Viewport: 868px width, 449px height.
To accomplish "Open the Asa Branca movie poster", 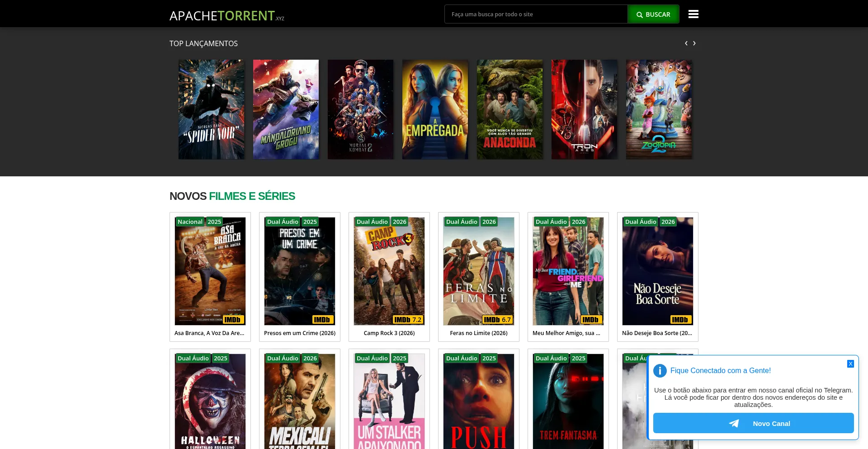I will pyautogui.click(x=210, y=271).
